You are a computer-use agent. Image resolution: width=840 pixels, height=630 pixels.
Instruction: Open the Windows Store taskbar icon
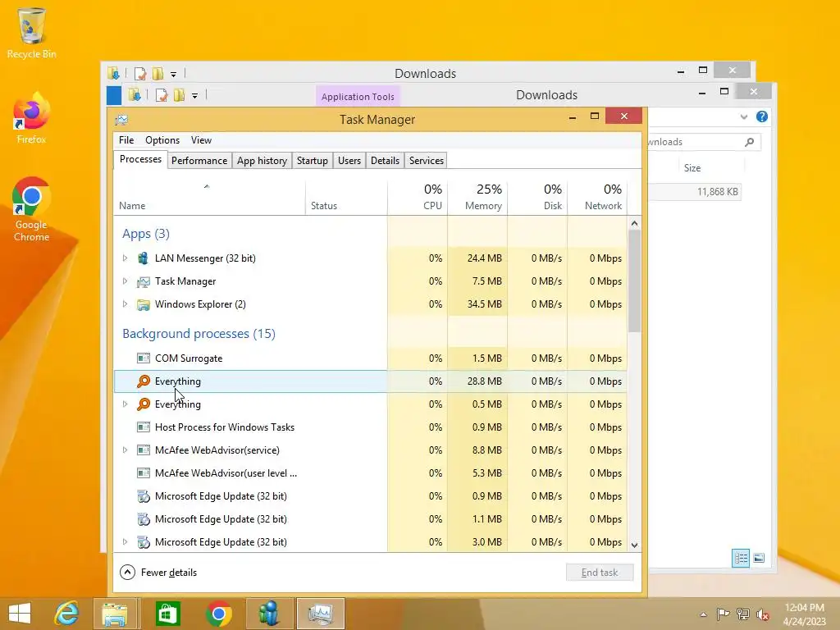pyautogui.click(x=167, y=614)
